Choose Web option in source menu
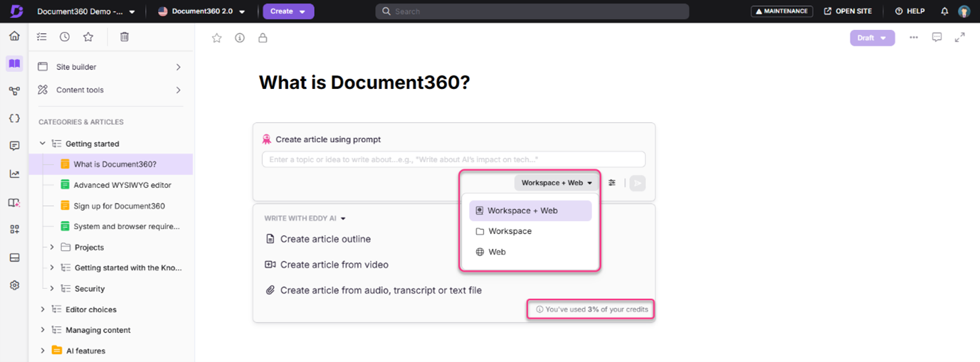Screen dimensions: 980x362 coord(497,252)
